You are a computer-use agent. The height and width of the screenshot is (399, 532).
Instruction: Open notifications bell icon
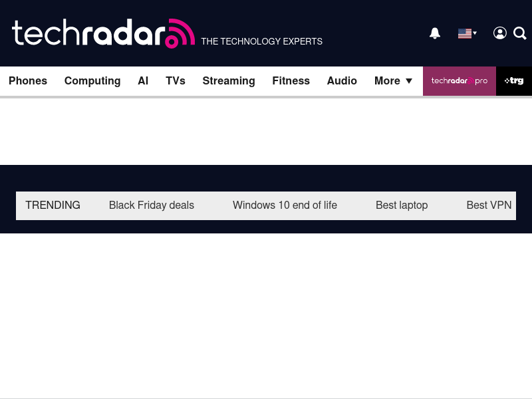435,33
